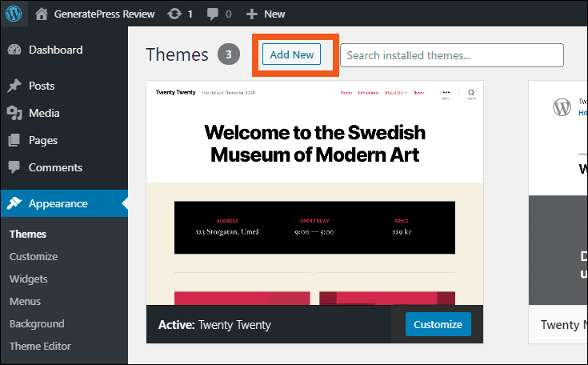The image size is (588, 365).
Task: Click the blue Customize button
Action: click(x=438, y=324)
